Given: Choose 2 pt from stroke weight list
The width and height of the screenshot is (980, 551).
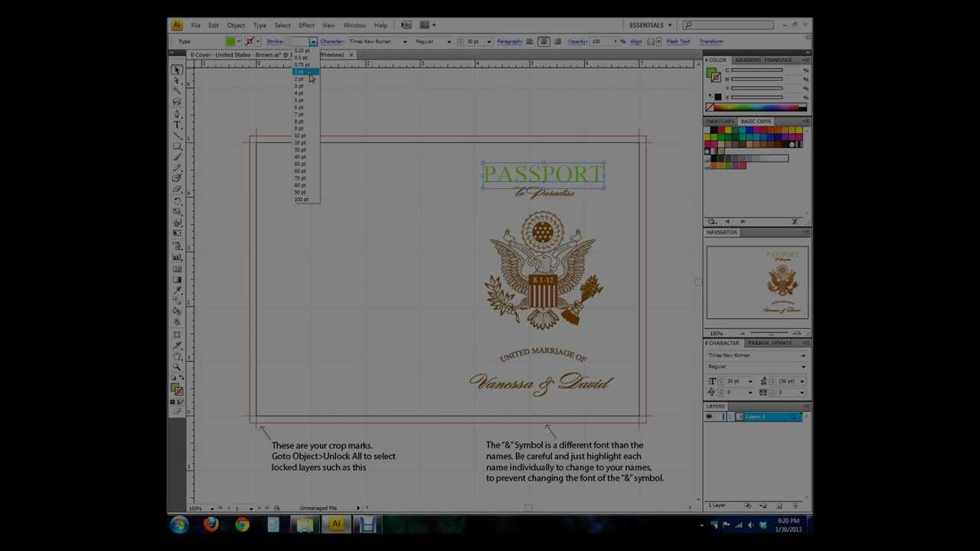Looking at the screenshot, I should pos(305,79).
